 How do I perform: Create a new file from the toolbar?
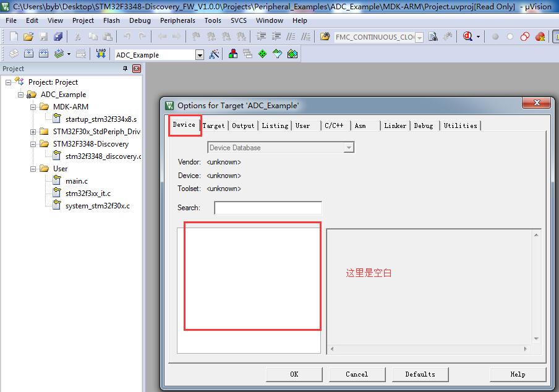14,36
